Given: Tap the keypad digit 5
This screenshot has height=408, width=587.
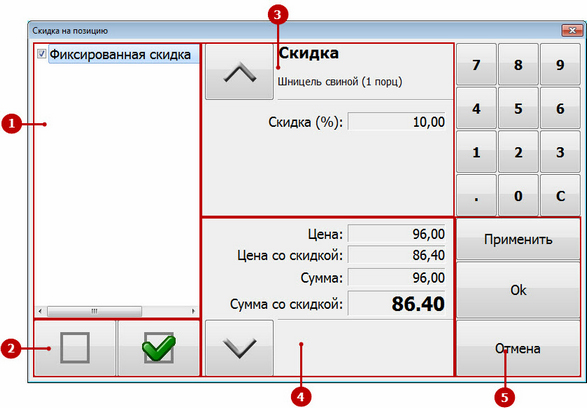Looking at the screenshot, I should (518, 109).
